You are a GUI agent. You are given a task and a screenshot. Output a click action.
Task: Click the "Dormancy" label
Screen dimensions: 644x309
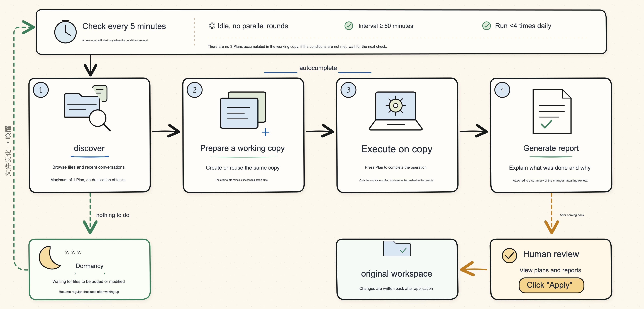pyautogui.click(x=89, y=266)
